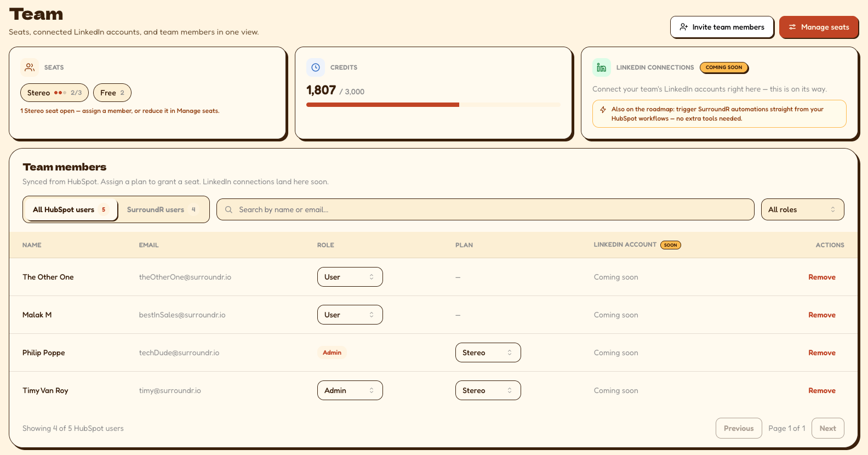Image resolution: width=868 pixels, height=455 pixels.
Task: Open the role dropdown for The Other One
Action: tap(350, 277)
